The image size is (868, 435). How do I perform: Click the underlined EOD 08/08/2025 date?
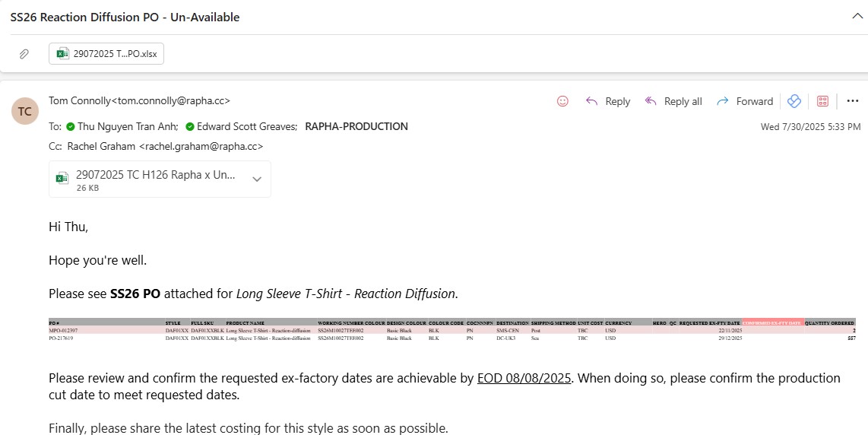tap(524, 378)
